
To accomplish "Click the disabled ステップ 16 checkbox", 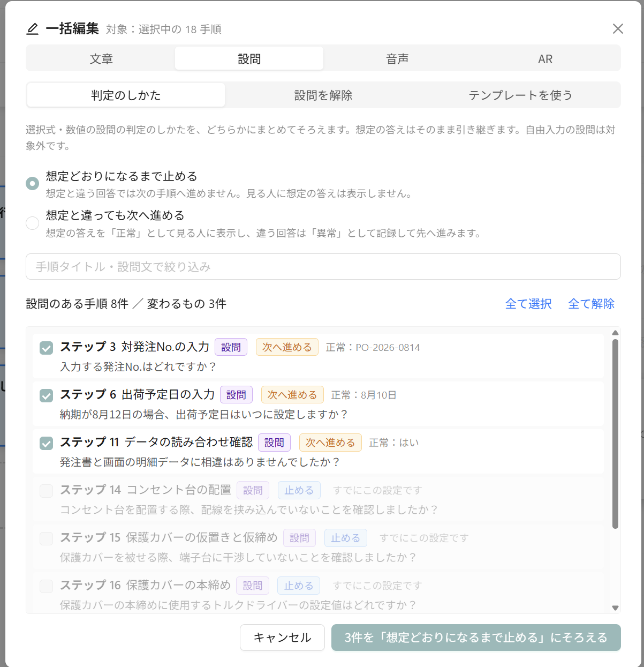I will click(x=47, y=586).
